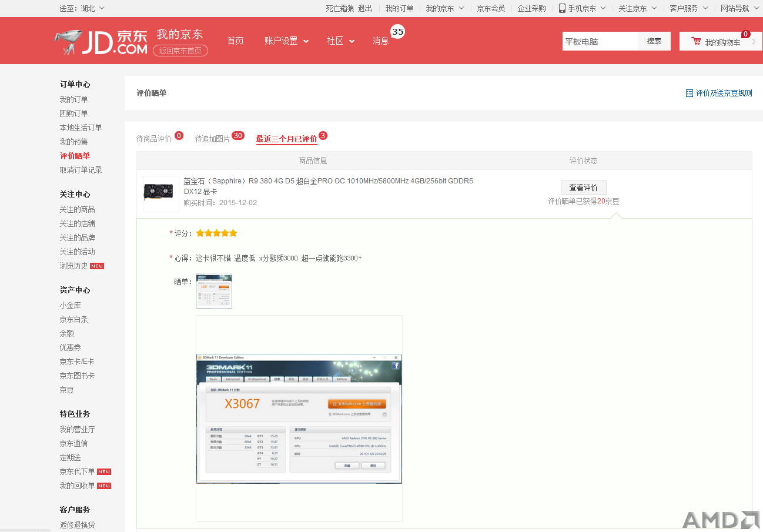Click the 搜索 button

654,41
